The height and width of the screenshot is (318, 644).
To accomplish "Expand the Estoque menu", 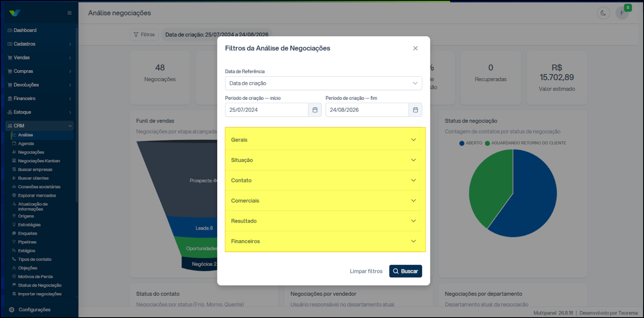I will click(x=39, y=112).
